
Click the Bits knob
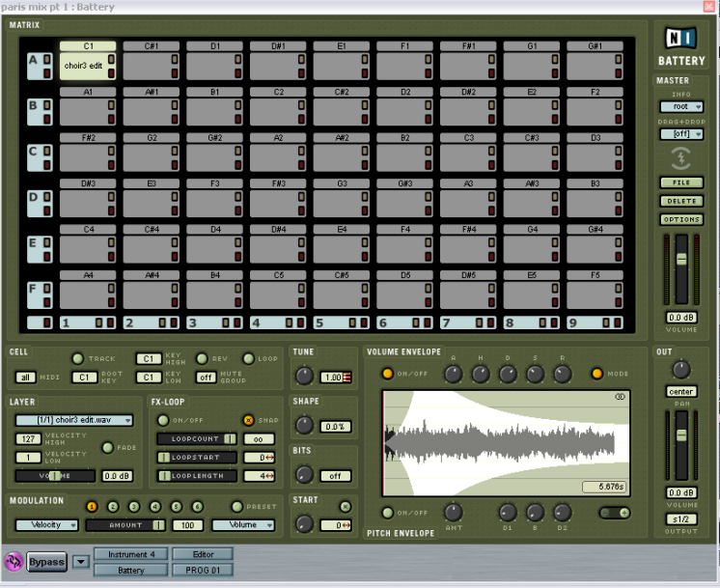(x=305, y=474)
